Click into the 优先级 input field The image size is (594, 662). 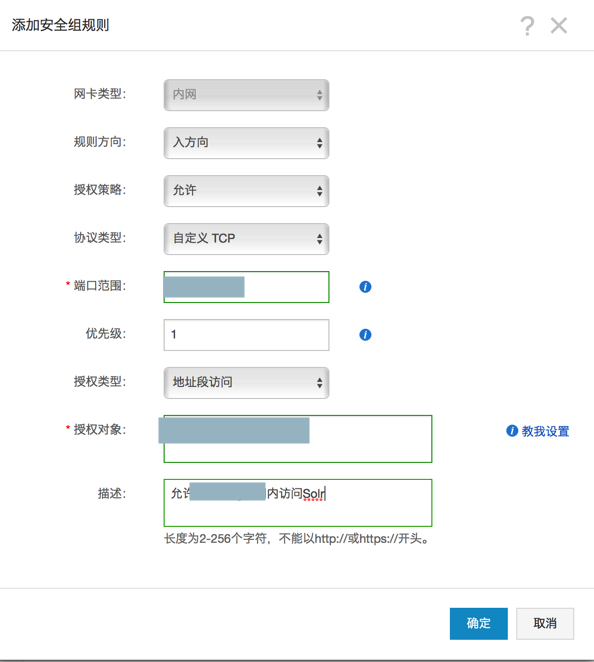pos(246,335)
